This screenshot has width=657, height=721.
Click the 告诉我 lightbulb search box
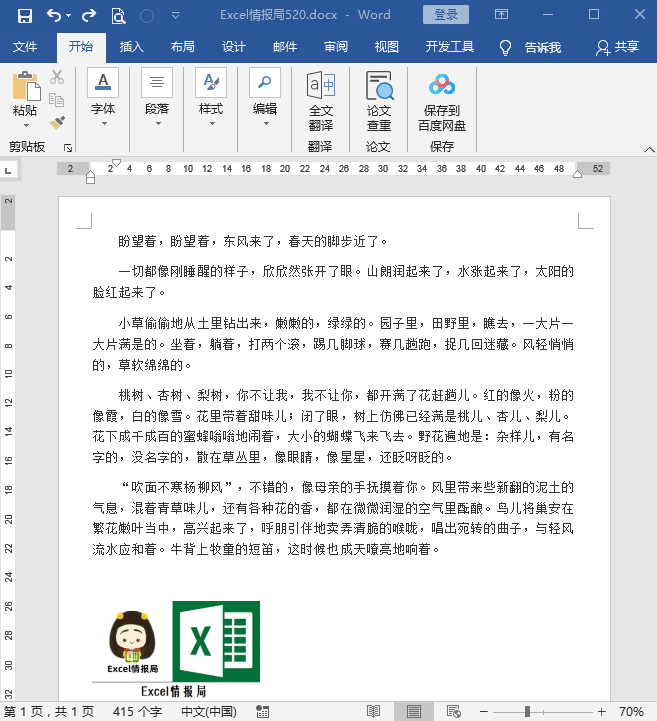[530, 47]
